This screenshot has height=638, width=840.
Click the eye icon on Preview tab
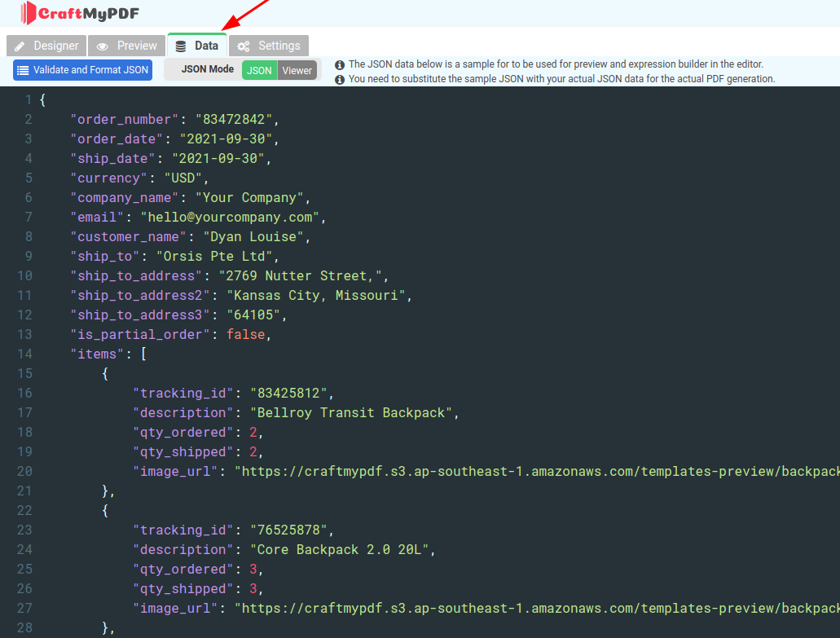coord(102,46)
